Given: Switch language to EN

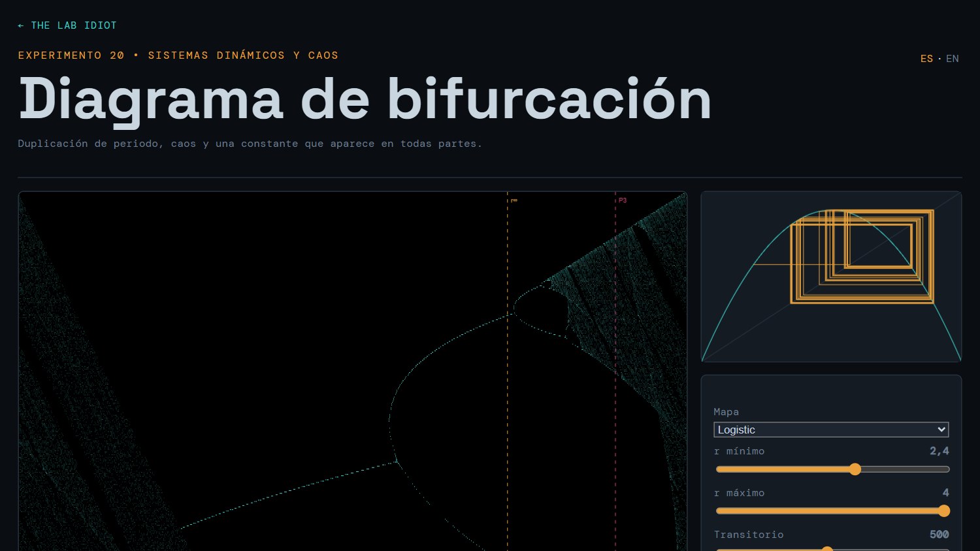Looking at the screenshot, I should 953,59.
